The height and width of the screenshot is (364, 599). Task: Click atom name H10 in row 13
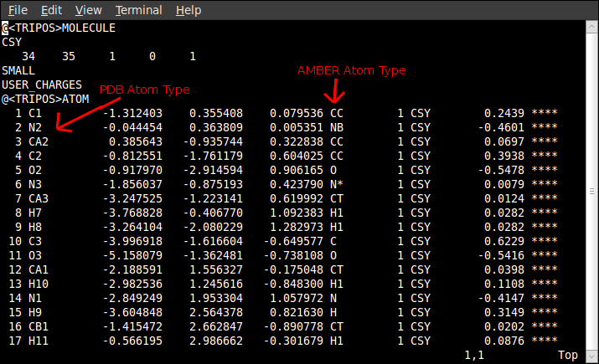[39, 285]
